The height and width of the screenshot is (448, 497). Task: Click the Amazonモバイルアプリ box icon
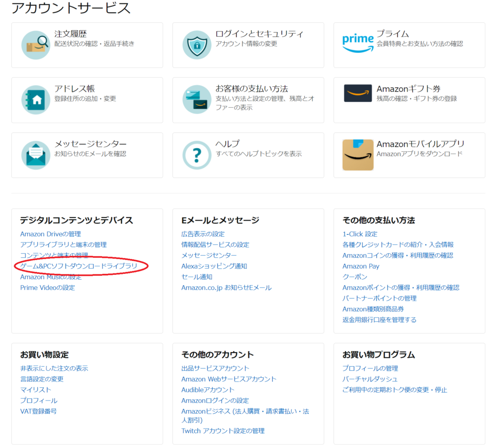tap(358, 155)
